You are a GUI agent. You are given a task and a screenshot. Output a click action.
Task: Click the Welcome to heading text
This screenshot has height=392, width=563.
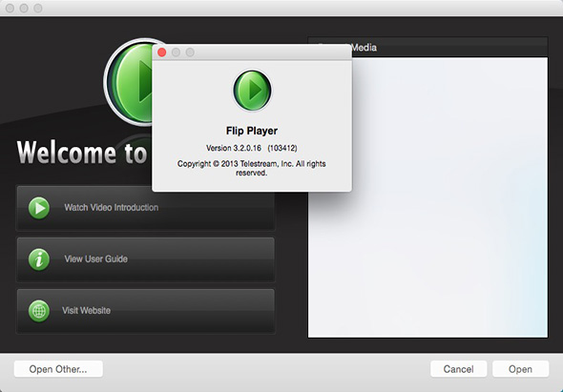pyautogui.click(x=82, y=153)
